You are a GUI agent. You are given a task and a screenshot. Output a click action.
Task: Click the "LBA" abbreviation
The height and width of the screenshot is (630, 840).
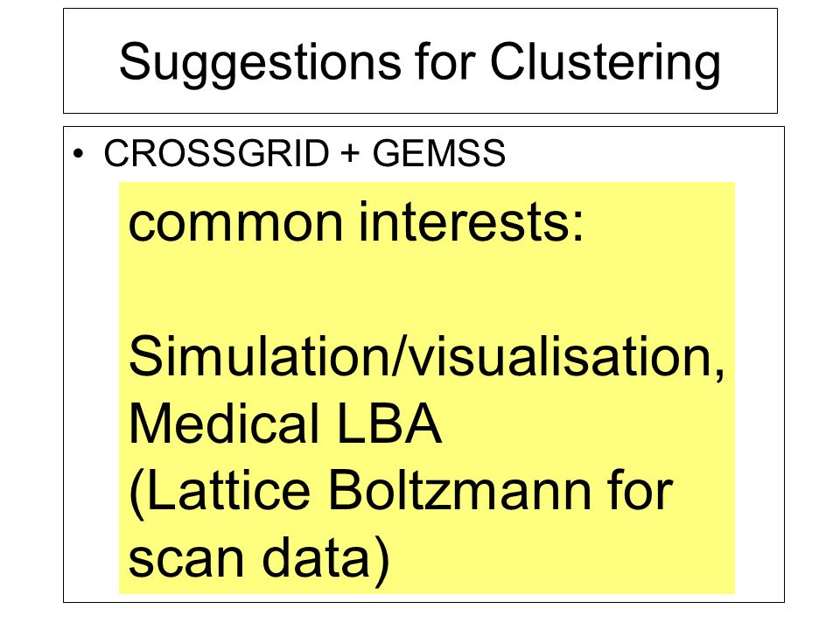(x=389, y=423)
